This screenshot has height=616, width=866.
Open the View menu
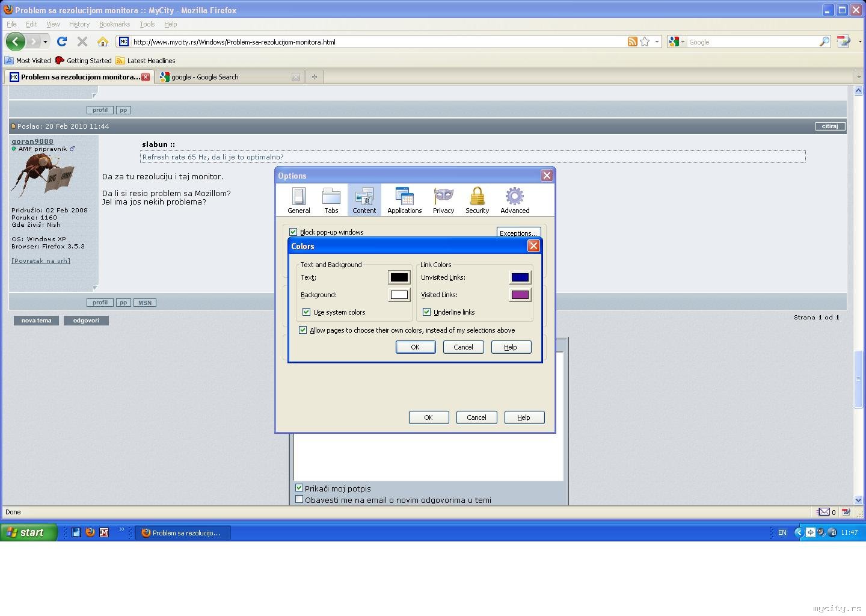point(53,24)
